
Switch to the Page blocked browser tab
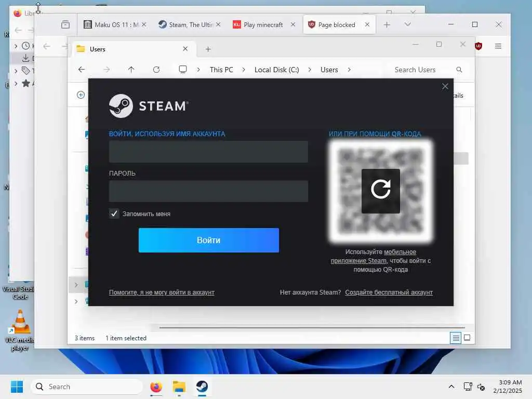point(339,25)
